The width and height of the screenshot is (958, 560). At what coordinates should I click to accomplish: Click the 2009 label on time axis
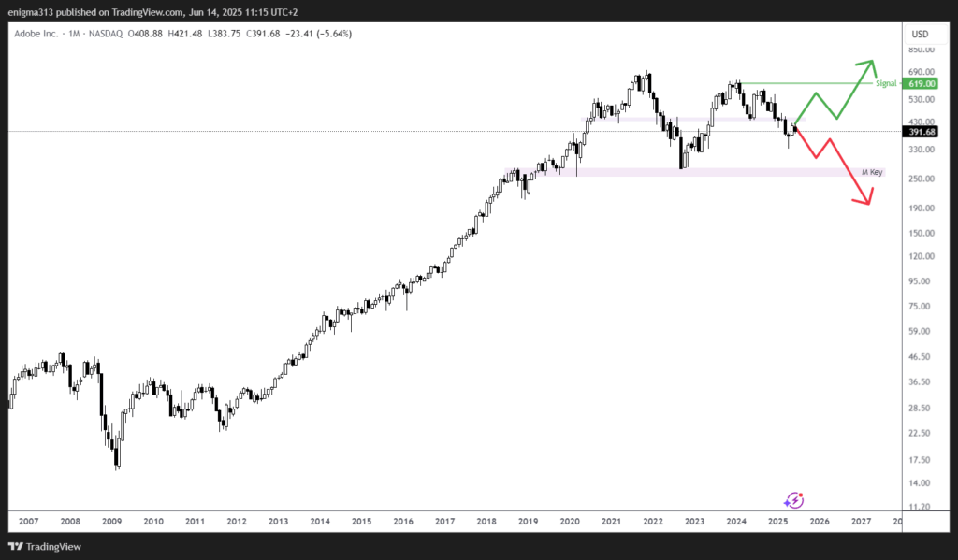(x=112, y=522)
